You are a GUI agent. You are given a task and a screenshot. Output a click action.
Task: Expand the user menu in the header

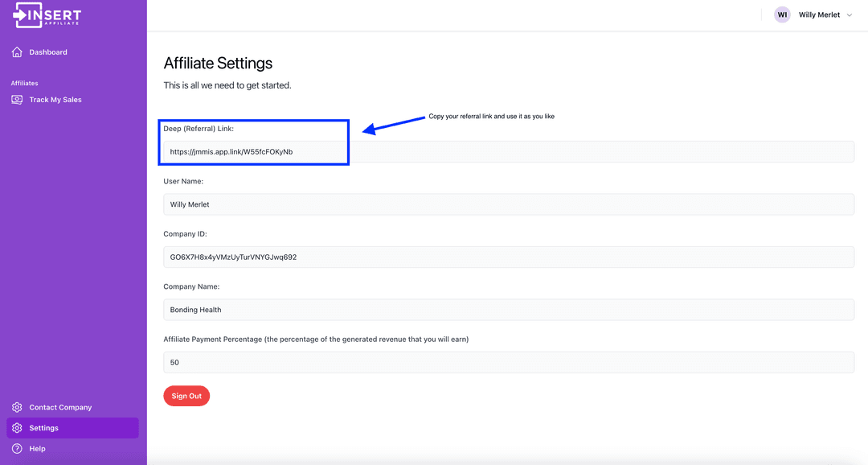tap(818, 14)
